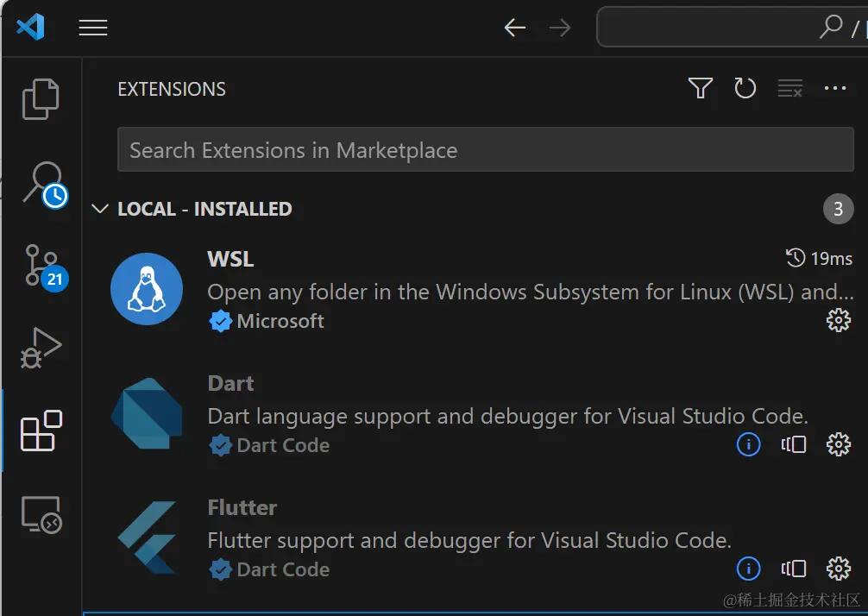Open Source Control view with 21 badge
The height and width of the screenshot is (616, 868).
[41, 265]
